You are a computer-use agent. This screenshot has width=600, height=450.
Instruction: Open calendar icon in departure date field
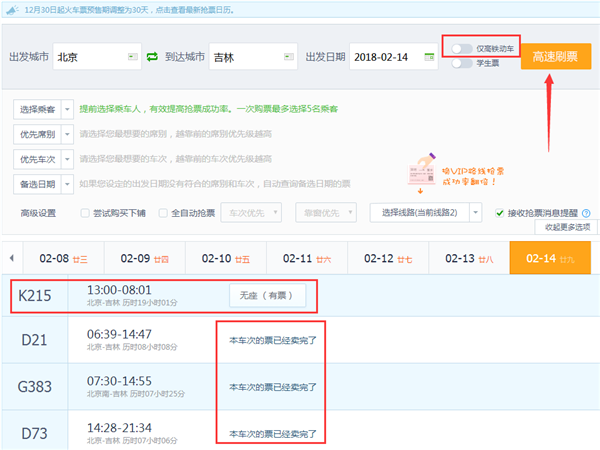[429, 57]
